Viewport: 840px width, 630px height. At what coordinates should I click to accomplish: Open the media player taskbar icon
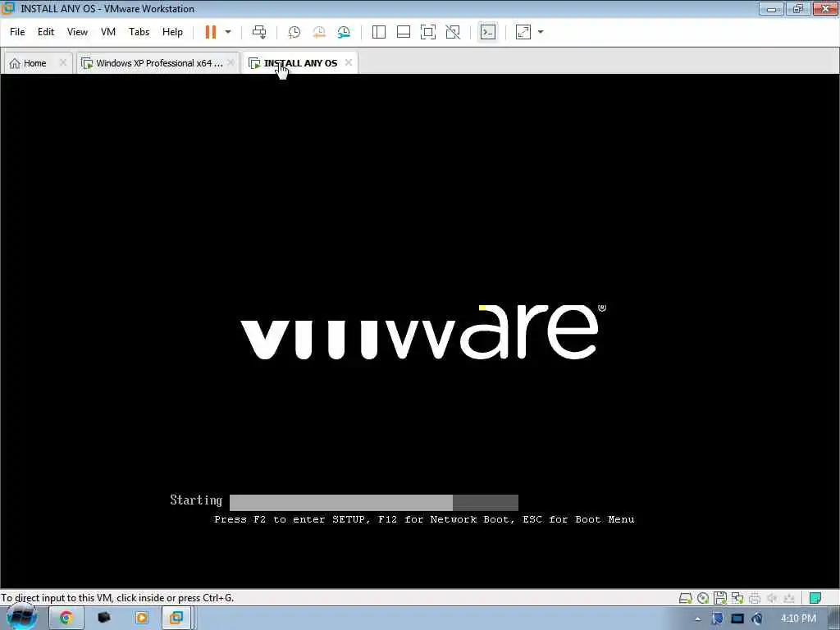pos(141,619)
